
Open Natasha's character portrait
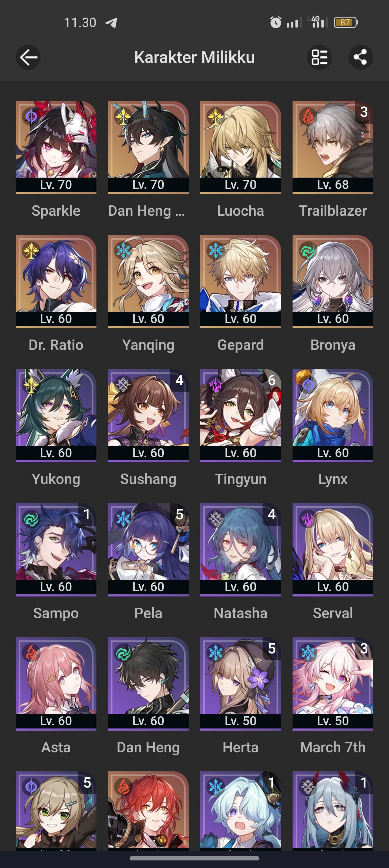point(240,549)
